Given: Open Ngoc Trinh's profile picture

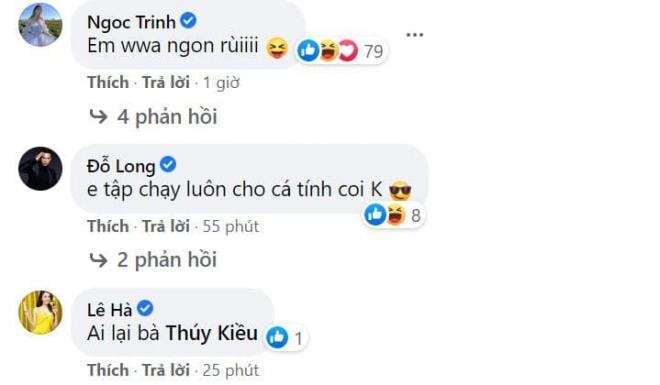Looking at the screenshot, I should click(40, 24).
